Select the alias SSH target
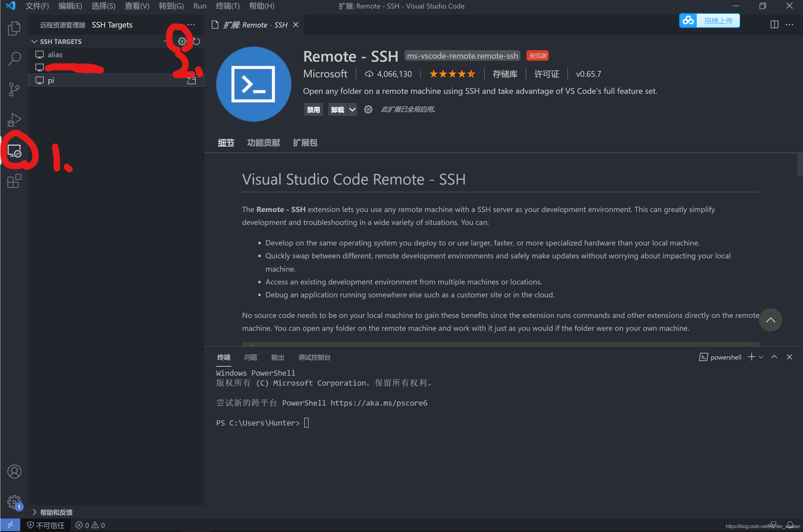This screenshot has width=803, height=532. click(116, 55)
